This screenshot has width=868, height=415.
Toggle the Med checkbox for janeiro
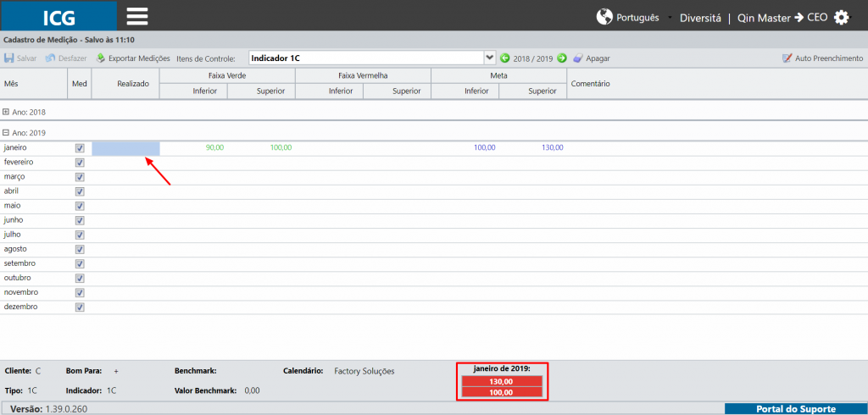point(80,148)
